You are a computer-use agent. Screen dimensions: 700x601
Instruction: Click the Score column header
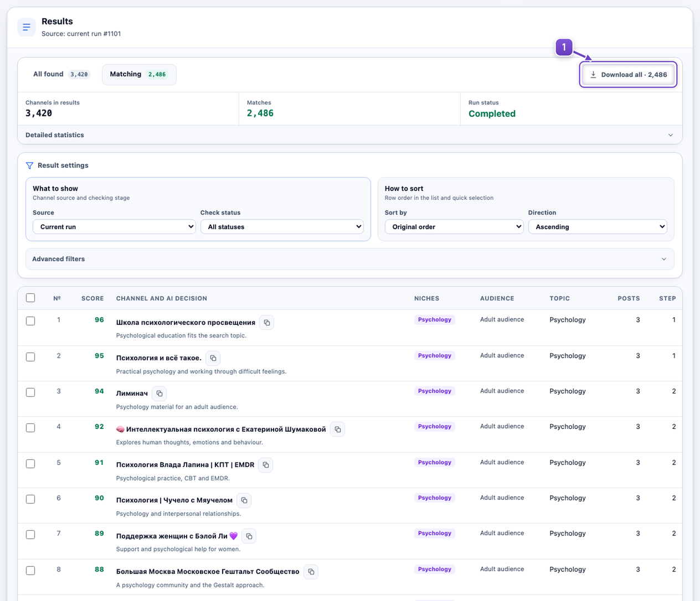coord(92,298)
